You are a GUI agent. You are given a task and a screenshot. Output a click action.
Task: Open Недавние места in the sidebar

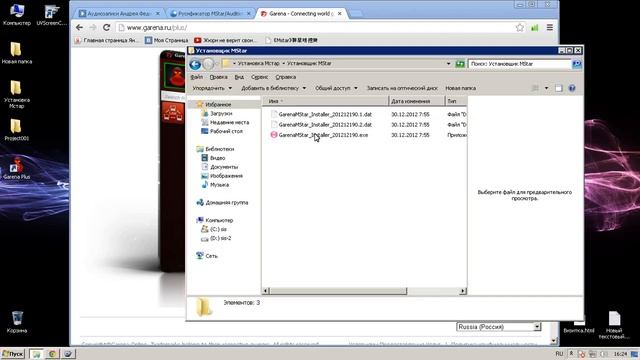point(229,122)
